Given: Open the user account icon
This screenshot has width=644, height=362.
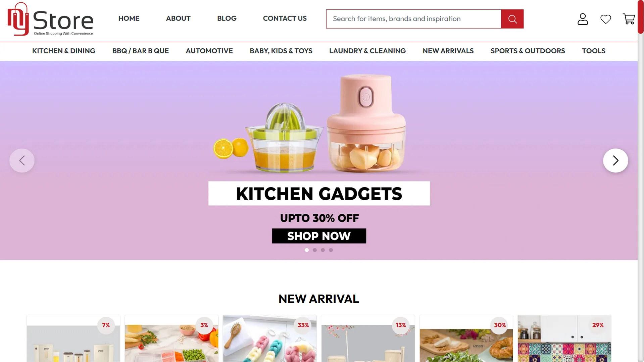Looking at the screenshot, I should pyautogui.click(x=583, y=19).
